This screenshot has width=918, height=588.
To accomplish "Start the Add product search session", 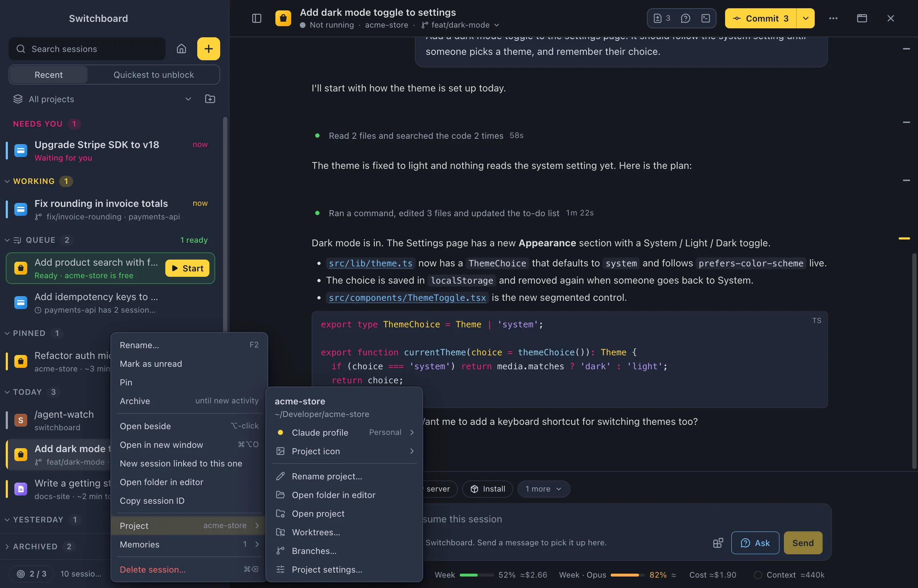I will [x=187, y=269].
